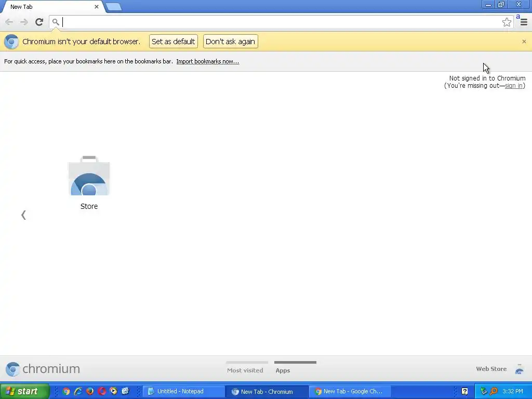Click the 3:32 PM clock
The width and height of the screenshot is (532, 399).
513,391
